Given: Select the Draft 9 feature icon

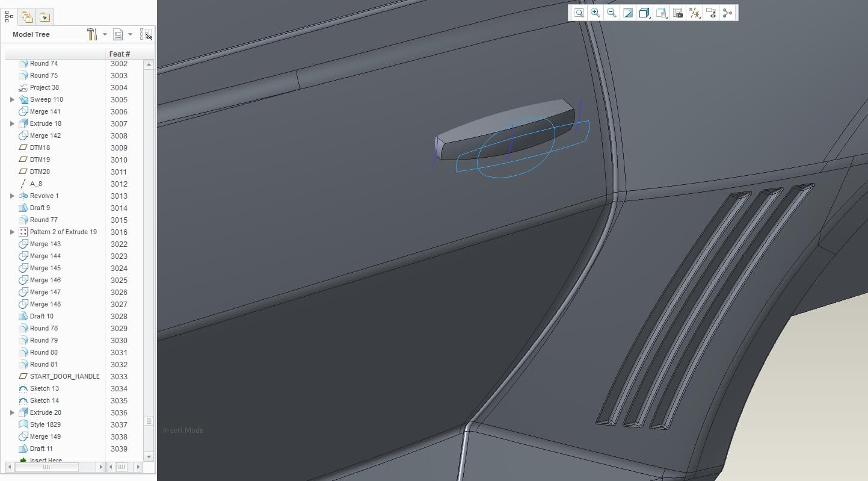Looking at the screenshot, I should click(x=23, y=208).
